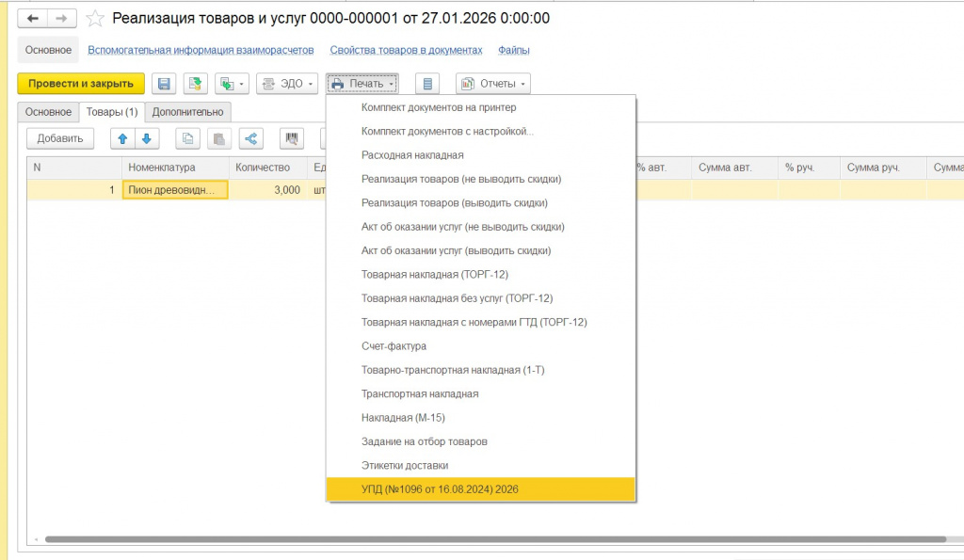Select Акт об оказании услуг (выводить скидки)
The width and height of the screenshot is (964, 560).
[481, 250]
